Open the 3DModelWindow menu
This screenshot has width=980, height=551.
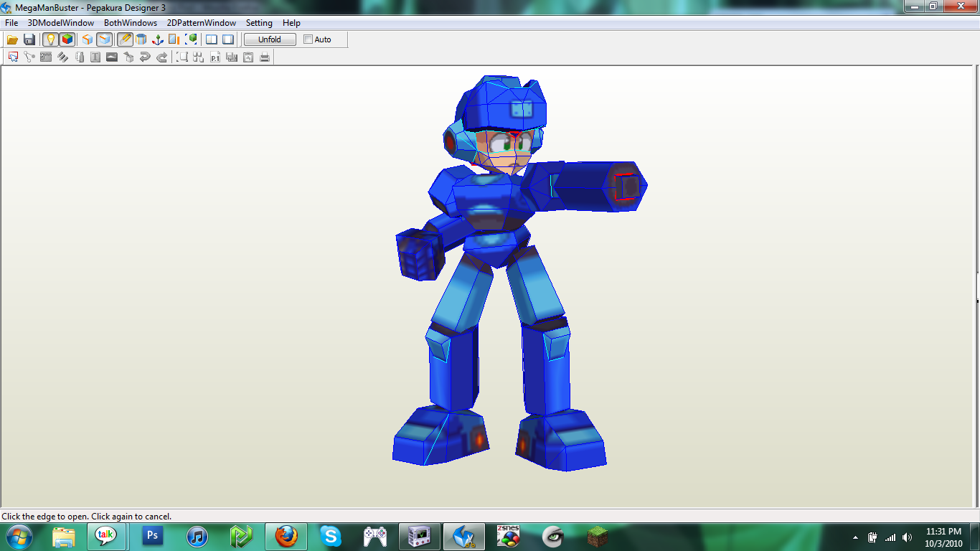click(x=60, y=22)
